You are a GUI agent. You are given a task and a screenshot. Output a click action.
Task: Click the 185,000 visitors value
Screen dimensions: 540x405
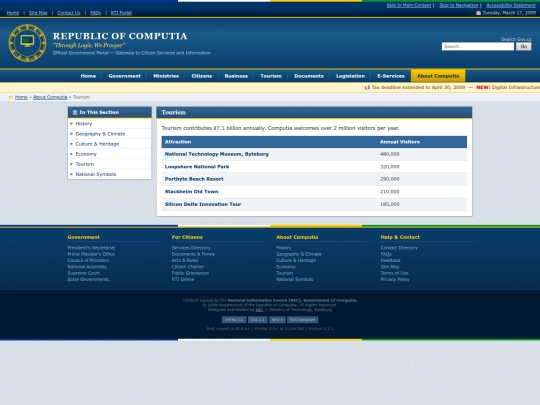click(390, 204)
